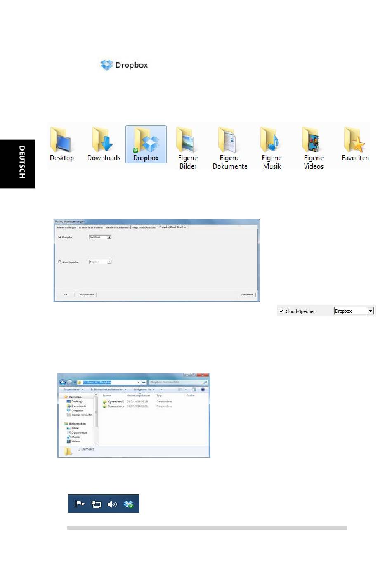
Task: Expand the address bar history arrow
Action: pos(139,382)
